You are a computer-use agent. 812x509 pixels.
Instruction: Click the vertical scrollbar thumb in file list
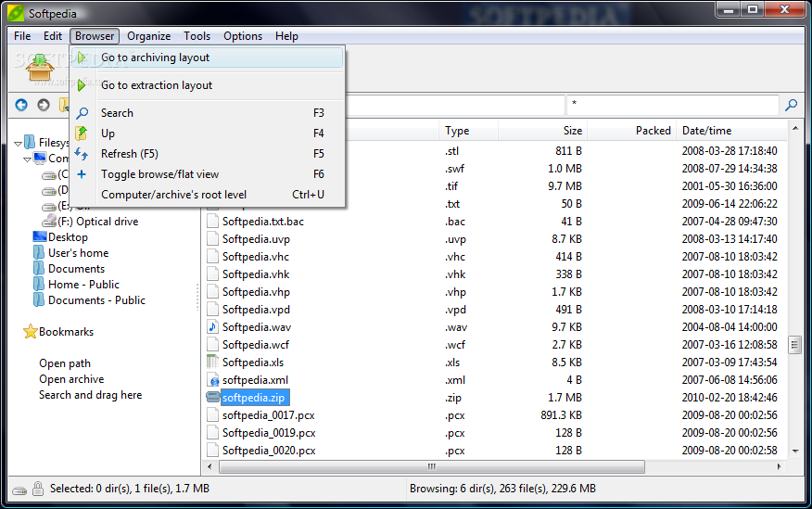tap(795, 345)
